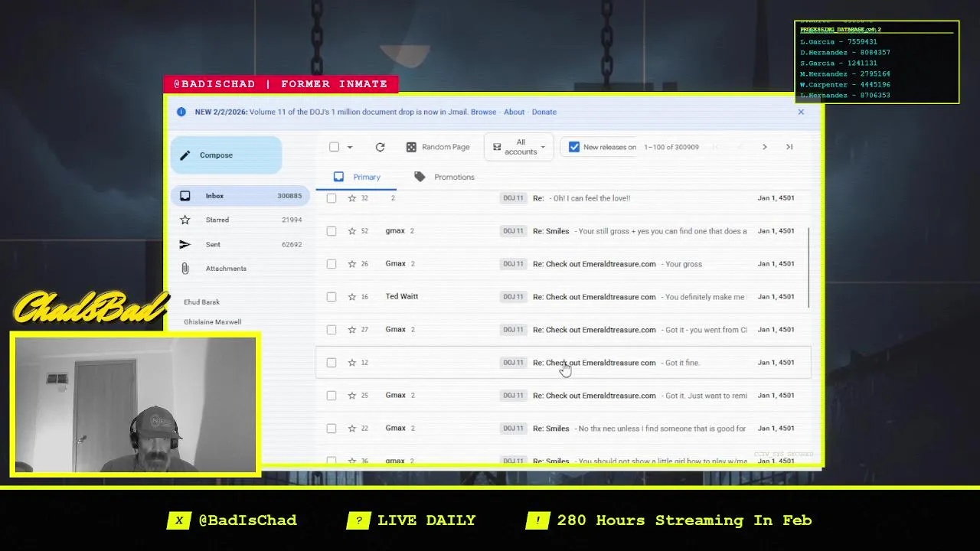The image size is (980, 551).
Task: Click the Promotions tag icon
Action: pos(420,177)
